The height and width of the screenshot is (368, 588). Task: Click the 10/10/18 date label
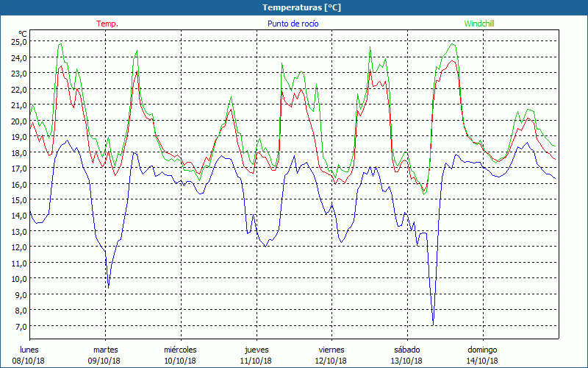180,361
